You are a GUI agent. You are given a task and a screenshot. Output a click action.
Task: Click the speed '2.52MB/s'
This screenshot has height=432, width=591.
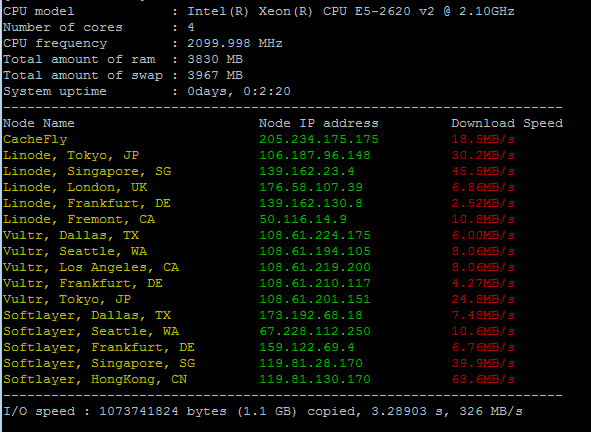pos(483,204)
